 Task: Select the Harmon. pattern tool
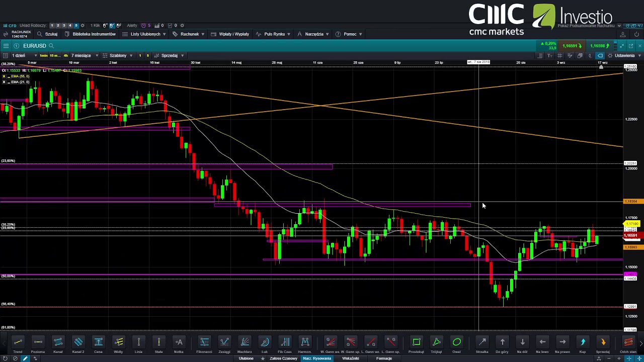pyautogui.click(x=305, y=344)
